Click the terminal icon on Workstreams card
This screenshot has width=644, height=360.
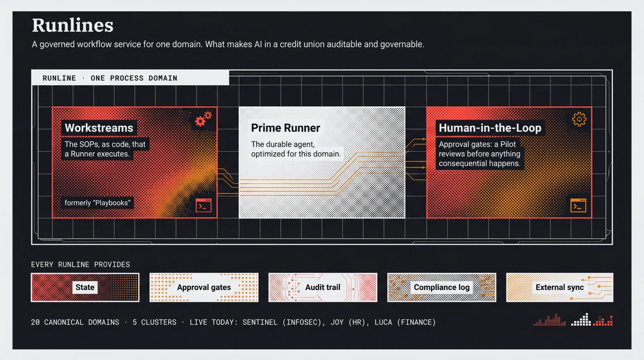click(204, 205)
